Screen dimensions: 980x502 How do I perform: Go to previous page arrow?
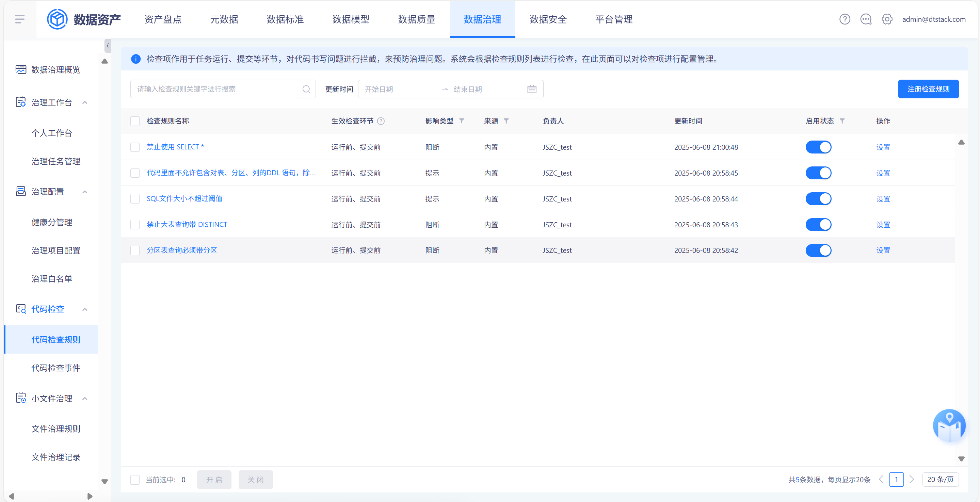pyautogui.click(x=881, y=479)
